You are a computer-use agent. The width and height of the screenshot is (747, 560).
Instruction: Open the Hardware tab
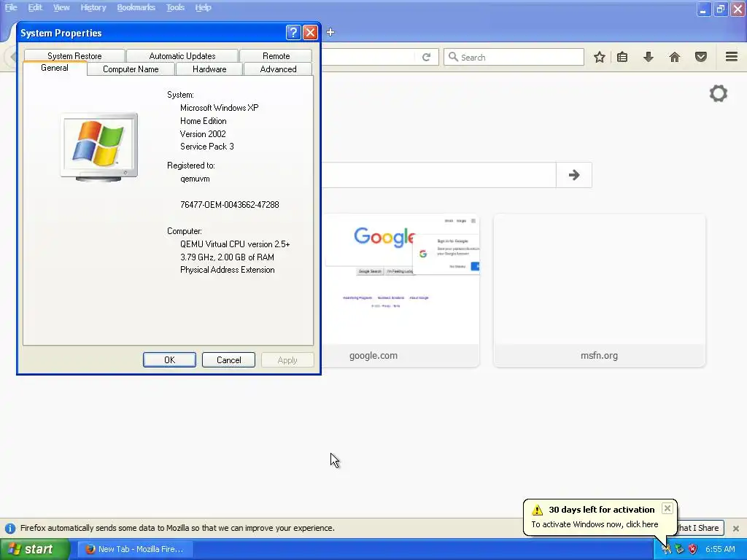point(209,69)
